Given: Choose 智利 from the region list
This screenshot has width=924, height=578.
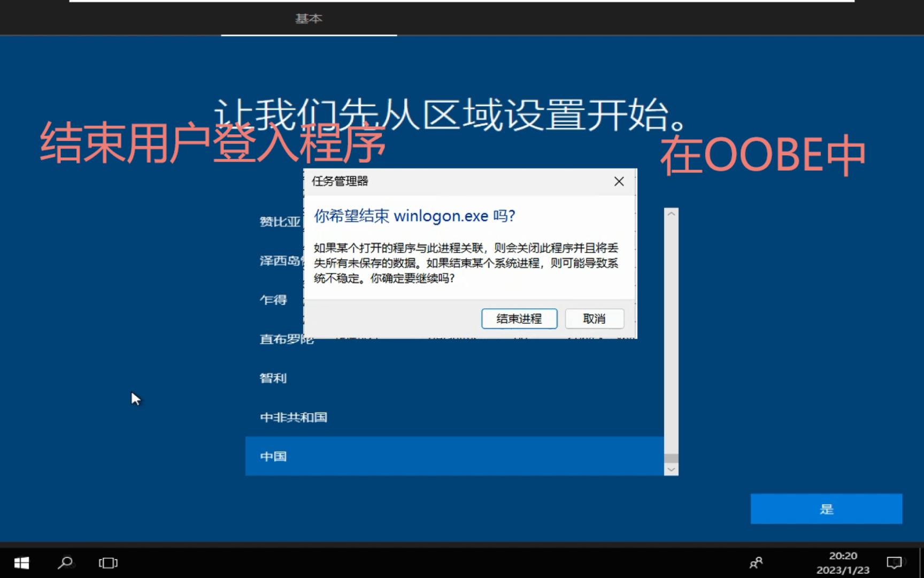Looking at the screenshot, I should pyautogui.click(x=455, y=378).
